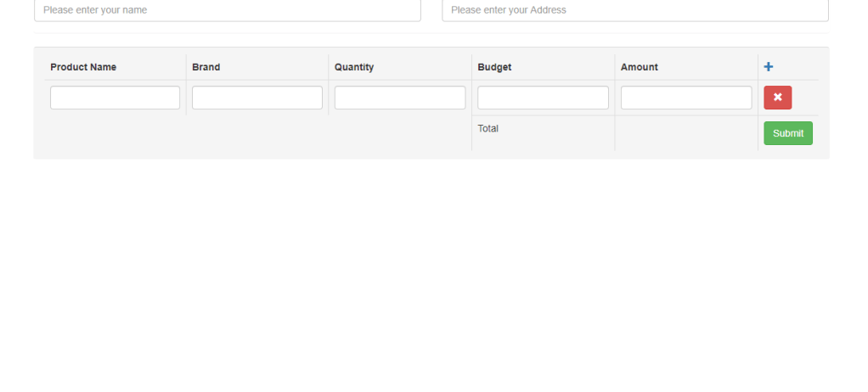Click the Amount column header
The width and height of the screenshot is (868, 392).
click(x=640, y=67)
